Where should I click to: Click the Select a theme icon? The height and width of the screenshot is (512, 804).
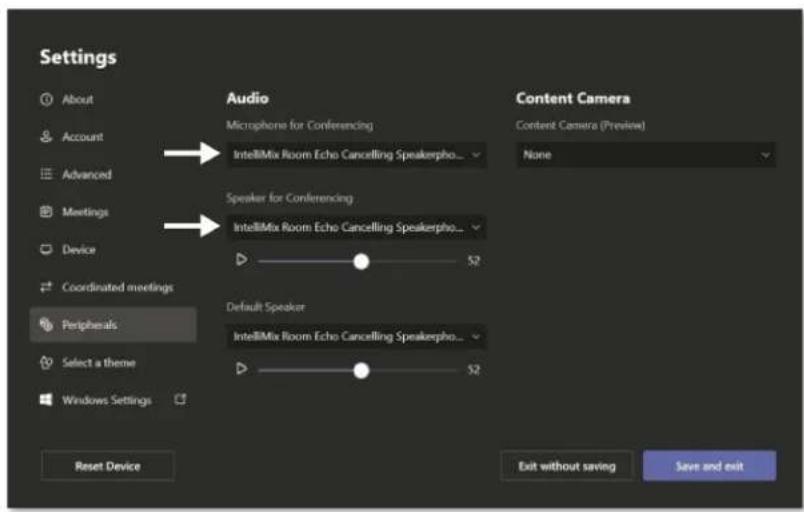coord(46,362)
